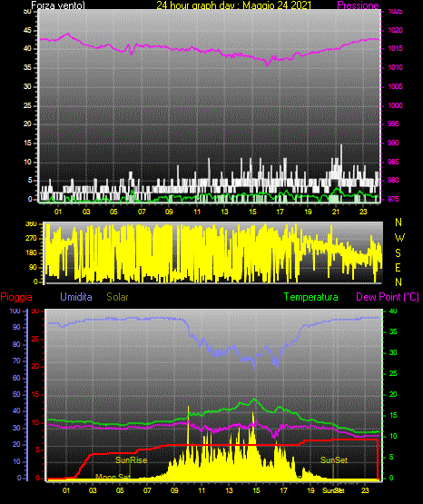Click the 'Forza vento)' wind strength label

(x=58, y=5)
